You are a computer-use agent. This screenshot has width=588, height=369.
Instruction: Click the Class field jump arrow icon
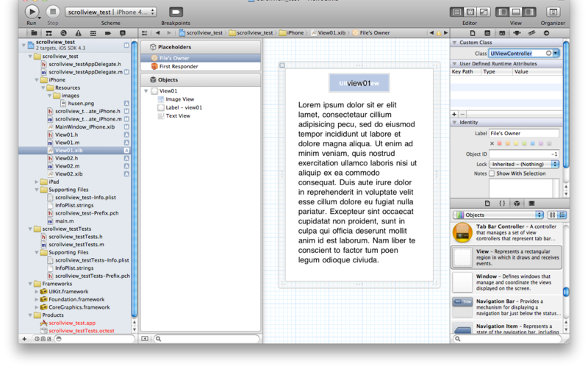pos(548,53)
